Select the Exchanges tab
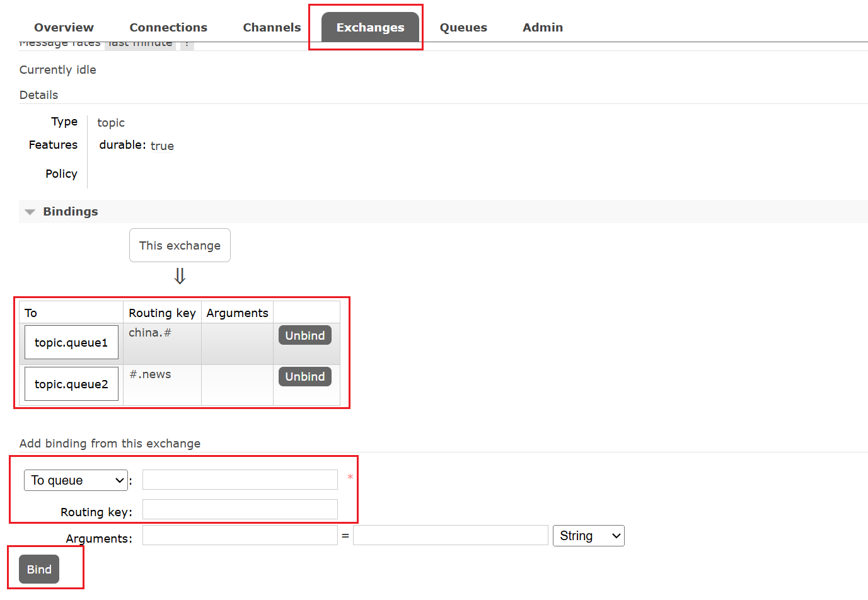Screen dimensions: 868x600 (370, 27)
